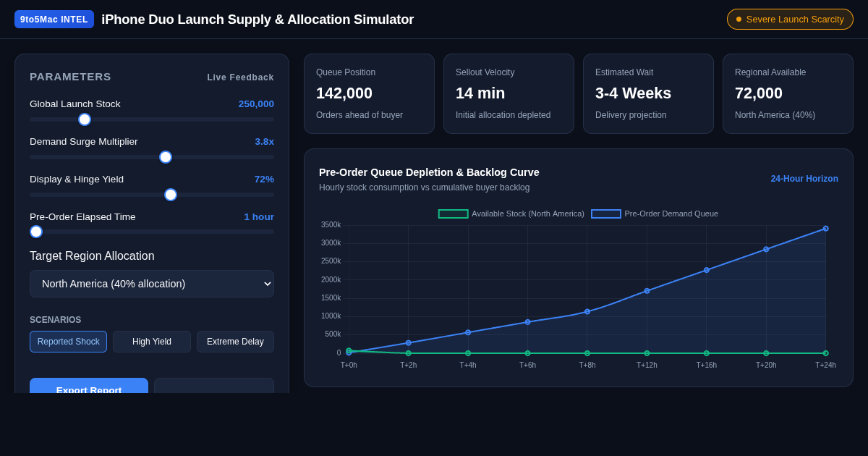
Task: Click the demand queue point at T+16h
Action: [707, 270]
